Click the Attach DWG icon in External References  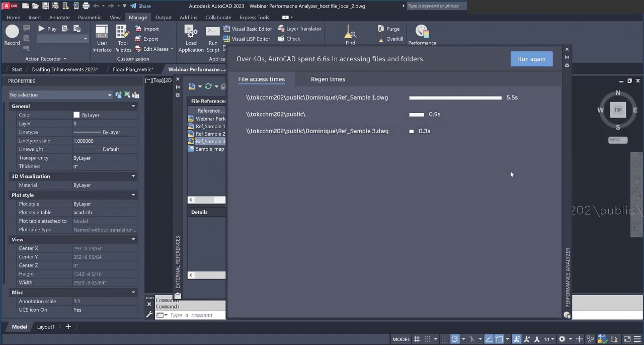tap(192, 86)
